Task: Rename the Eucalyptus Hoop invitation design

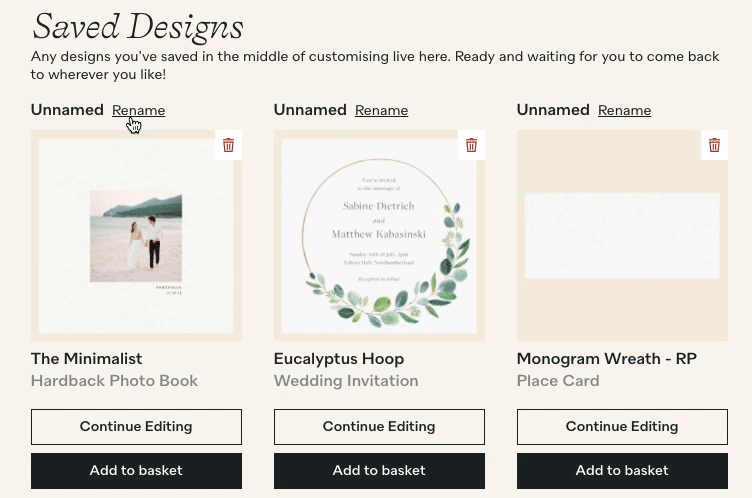Action: click(381, 110)
